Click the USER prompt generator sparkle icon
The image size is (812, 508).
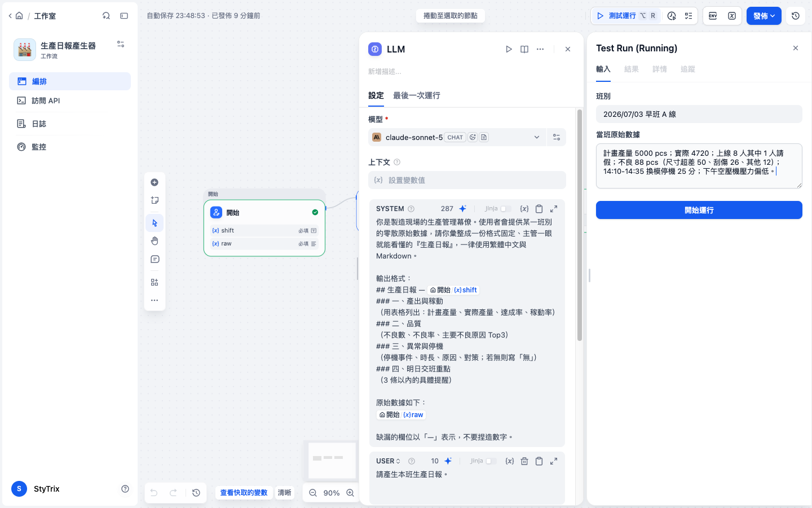tap(448, 461)
